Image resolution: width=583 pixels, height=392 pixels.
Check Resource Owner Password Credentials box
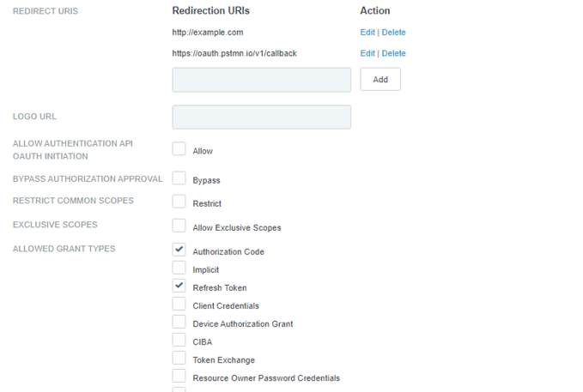tap(179, 376)
